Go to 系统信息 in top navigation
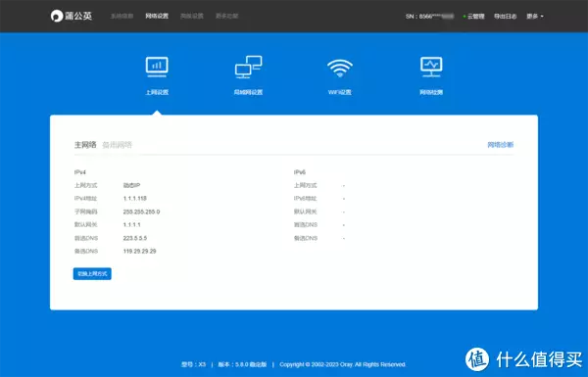 (122, 16)
